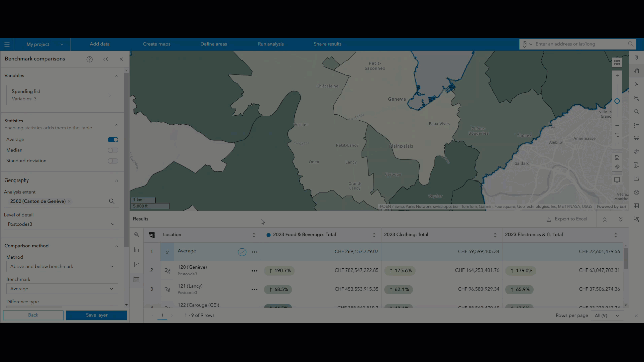Disable the Average statistic toggle
The width and height of the screenshot is (644, 362).
click(113, 140)
